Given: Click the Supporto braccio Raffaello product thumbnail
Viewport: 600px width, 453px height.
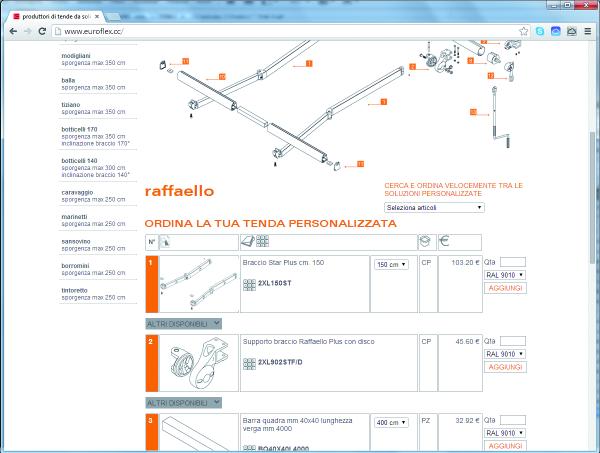Looking at the screenshot, I should [199, 363].
